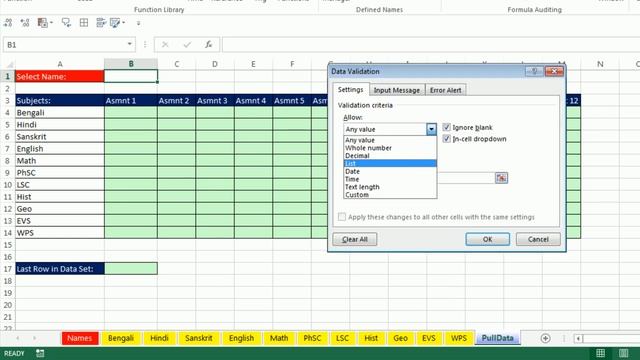Choose Any value from Allow list
The image size is (640, 360).
click(x=390, y=140)
